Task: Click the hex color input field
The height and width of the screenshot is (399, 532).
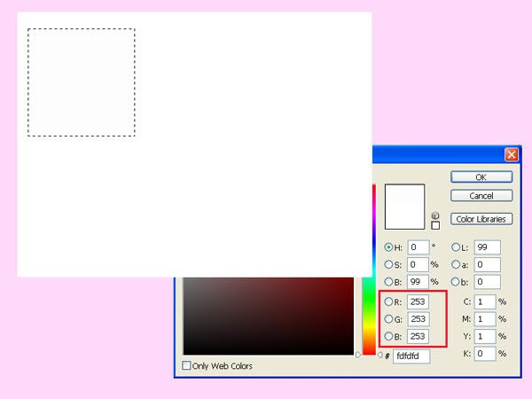Action: (x=411, y=356)
